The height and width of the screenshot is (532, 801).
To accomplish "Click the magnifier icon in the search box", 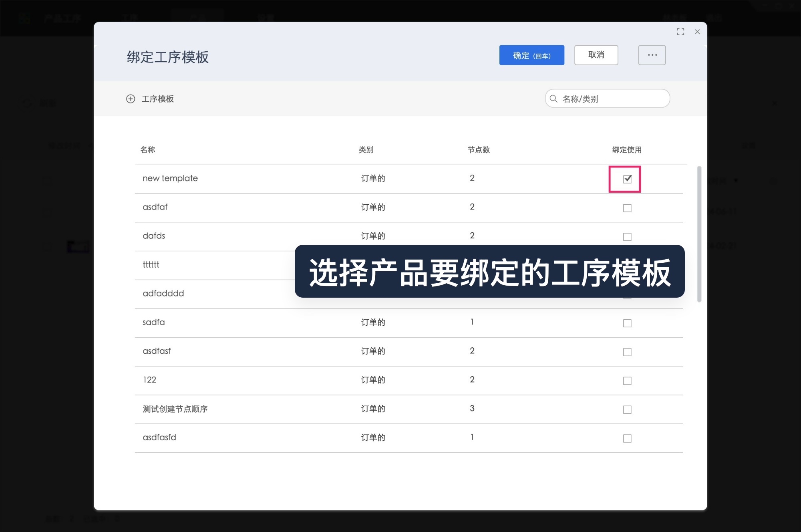I will tap(554, 98).
